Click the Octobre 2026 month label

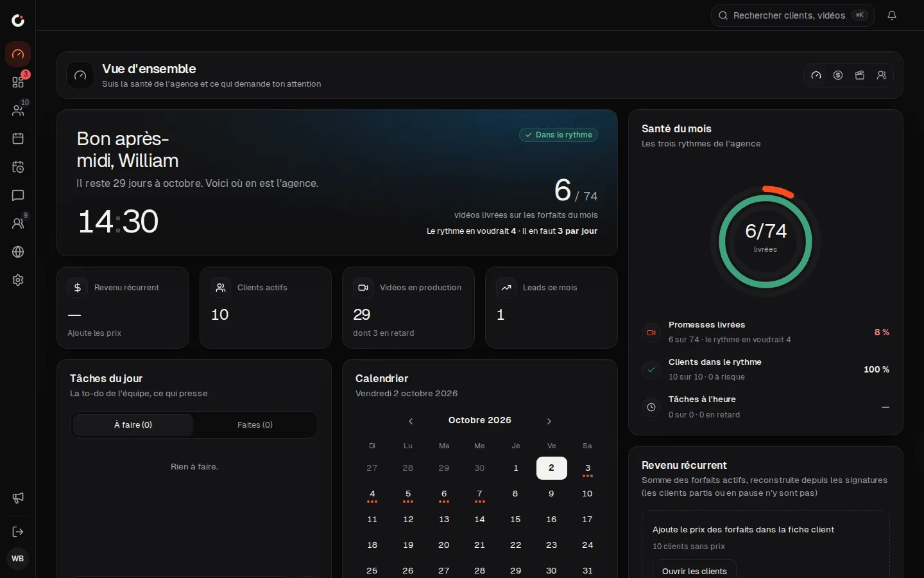[x=480, y=420]
